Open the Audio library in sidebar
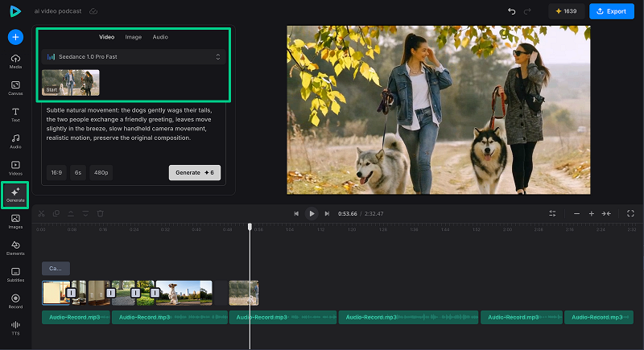The width and height of the screenshot is (644, 350). click(x=15, y=142)
